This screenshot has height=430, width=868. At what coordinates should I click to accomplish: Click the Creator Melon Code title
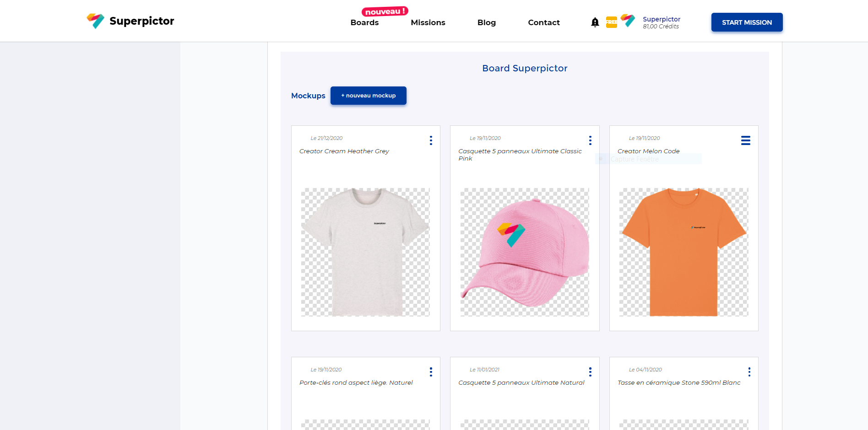(x=648, y=151)
